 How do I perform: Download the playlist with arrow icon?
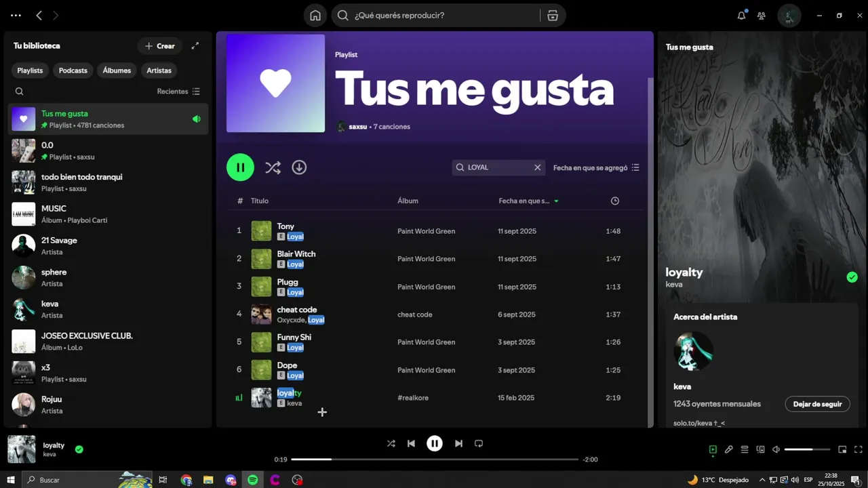[299, 167]
